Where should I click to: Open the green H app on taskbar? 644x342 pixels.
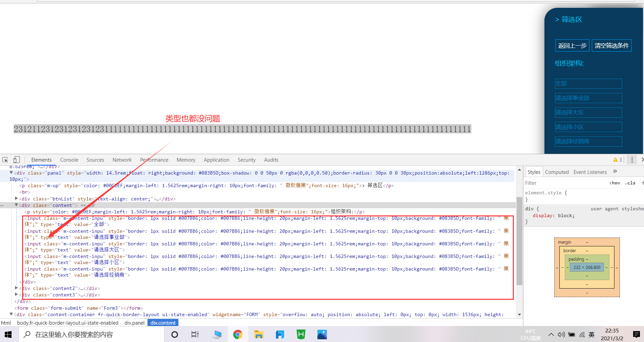click(x=301, y=335)
